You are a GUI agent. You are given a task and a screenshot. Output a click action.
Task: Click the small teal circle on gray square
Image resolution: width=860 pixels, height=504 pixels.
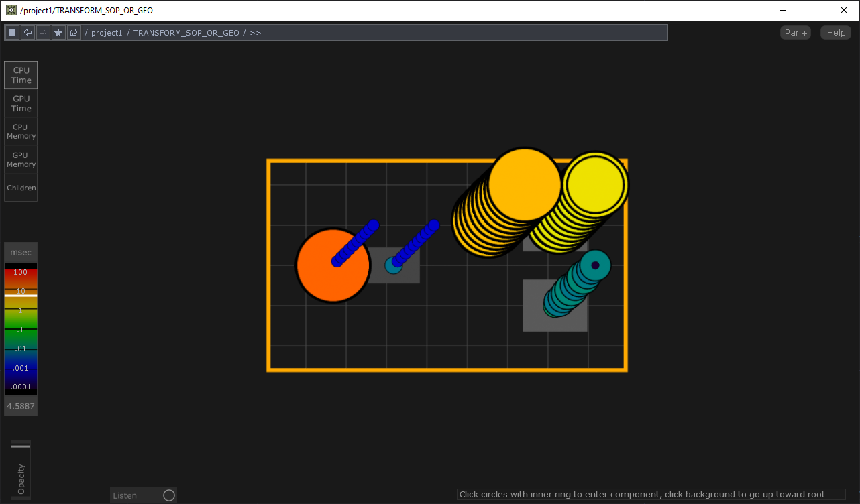coord(394,265)
